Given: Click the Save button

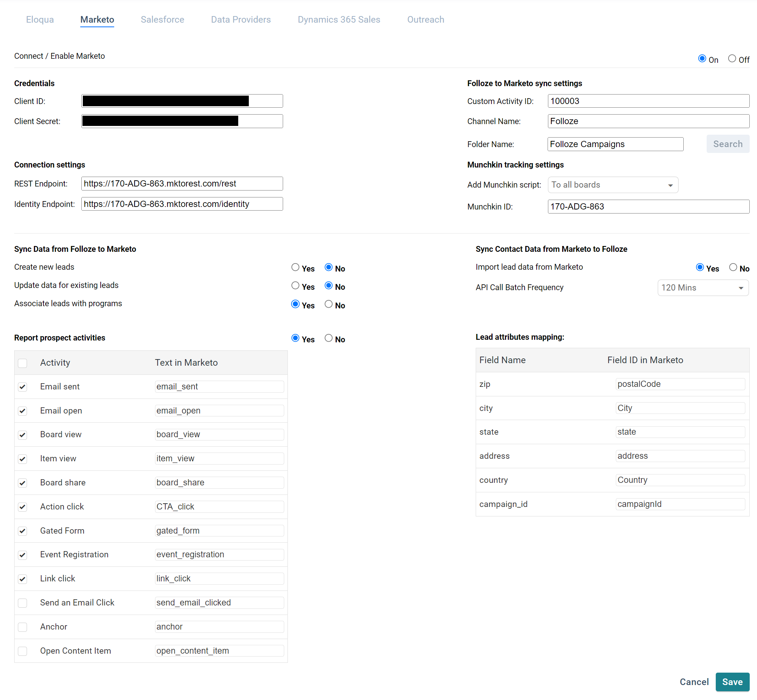Looking at the screenshot, I should (732, 682).
